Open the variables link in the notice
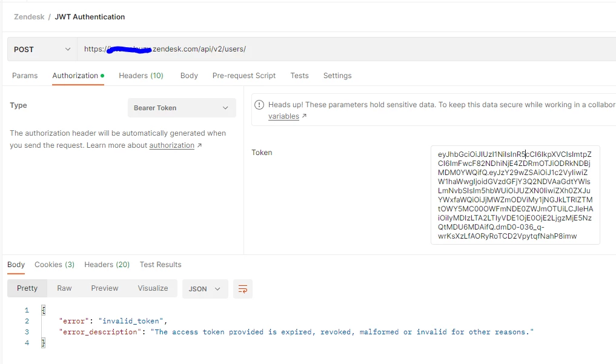Viewport: 616px width, 364px height. (283, 116)
